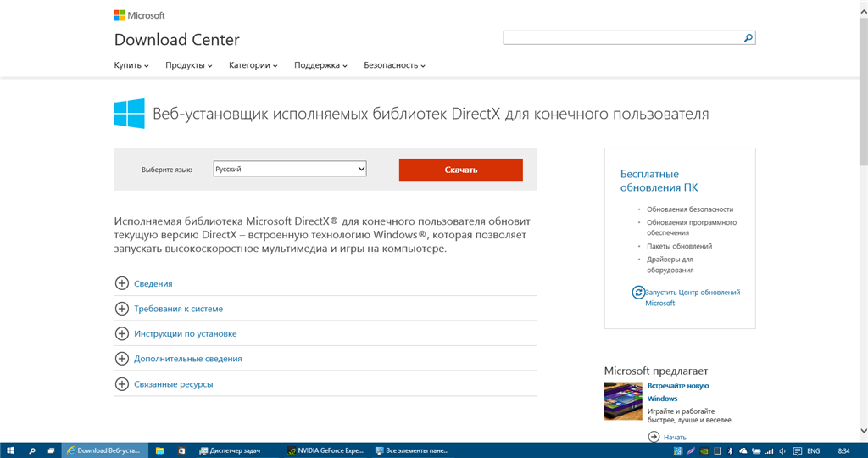Click the Microsoft предлагает heading
The width and height of the screenshot is (868, 458).
656,371
